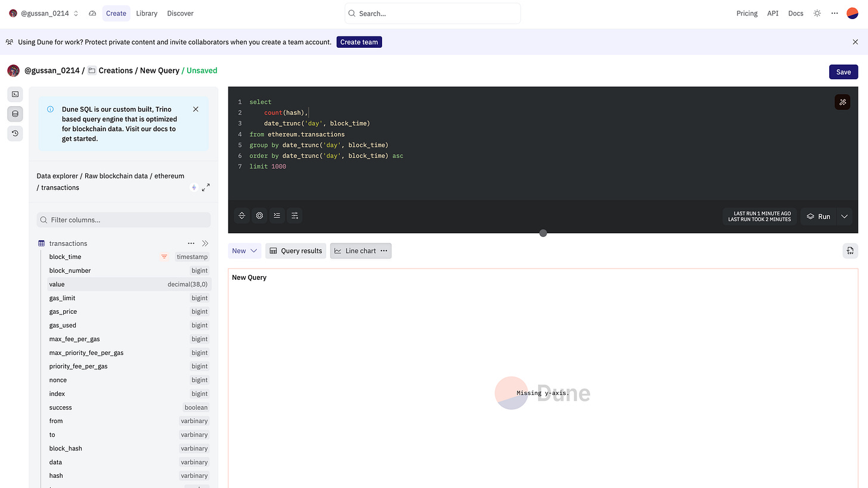The image size is (868, 488).
Task: Open the top bar more options dots
Action: (835, 13)
